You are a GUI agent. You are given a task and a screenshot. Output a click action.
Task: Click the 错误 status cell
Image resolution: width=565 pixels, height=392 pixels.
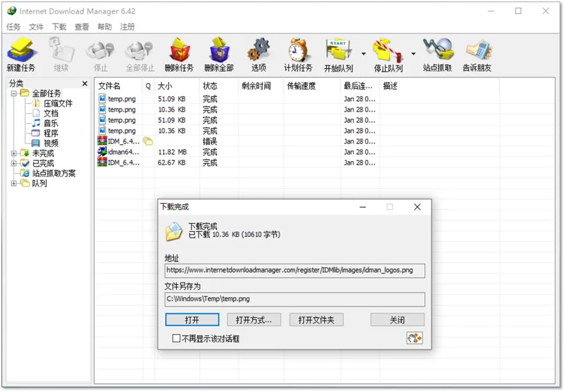click(x=210, y=142)
